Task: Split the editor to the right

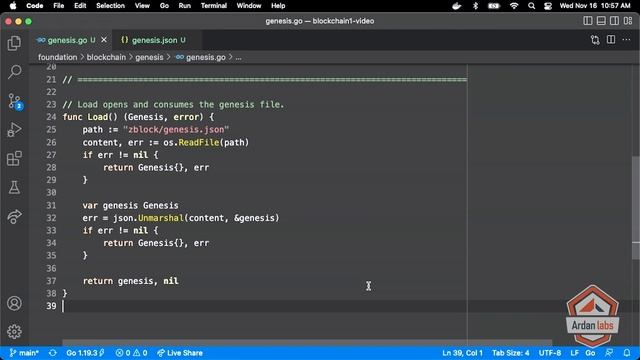Action: 611,40
